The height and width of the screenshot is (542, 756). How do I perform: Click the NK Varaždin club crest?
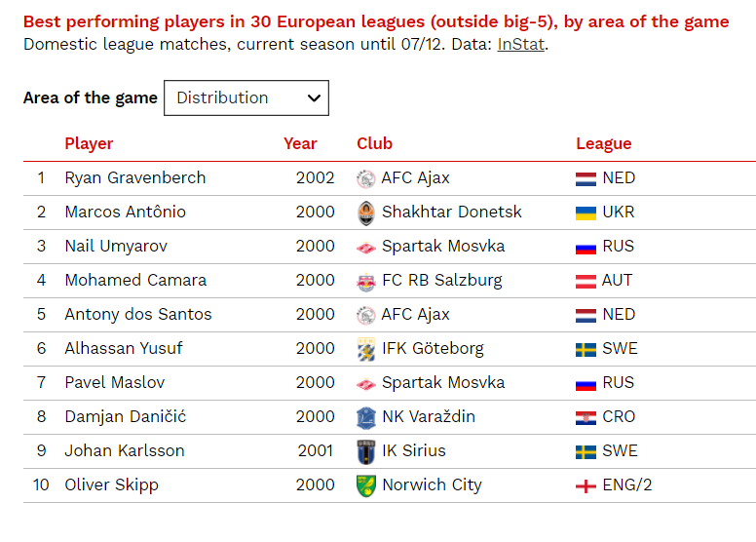pyautogui.click(x=366, y=417)
